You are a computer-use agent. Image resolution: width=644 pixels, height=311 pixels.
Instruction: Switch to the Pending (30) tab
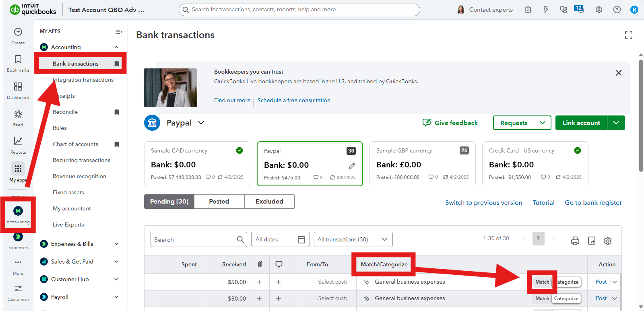(169, 202)
